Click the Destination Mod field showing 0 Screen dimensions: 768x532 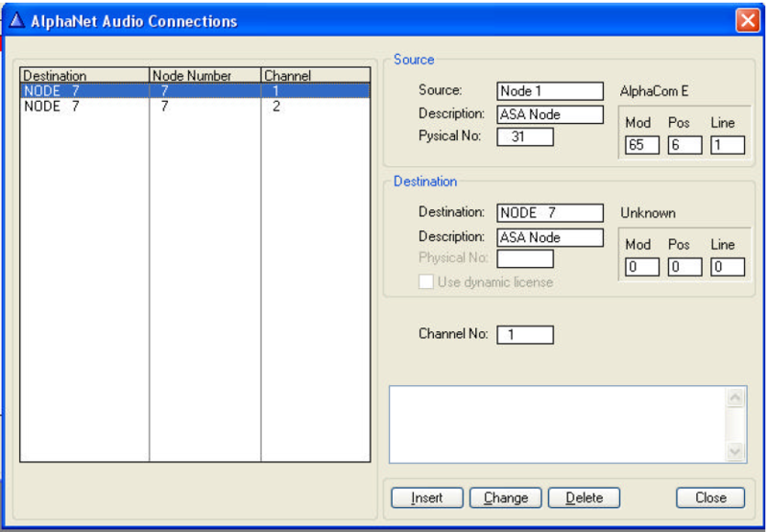coord(641,267)
